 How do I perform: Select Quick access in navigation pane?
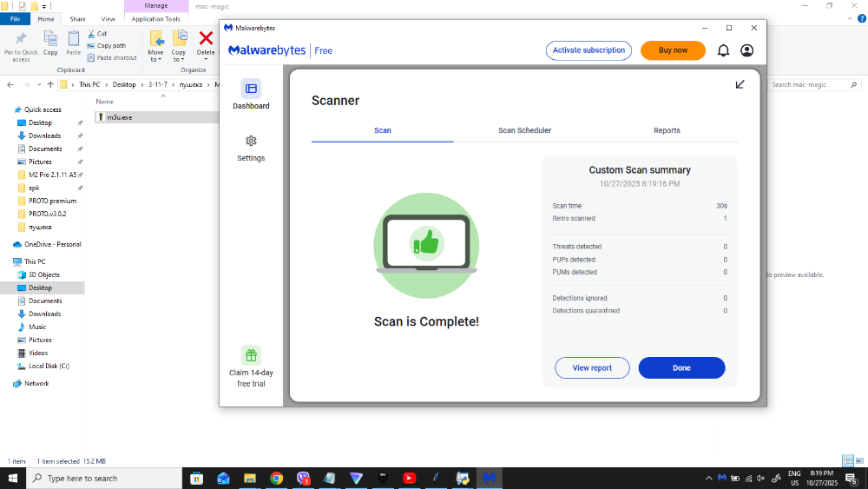tap(43, 109)
